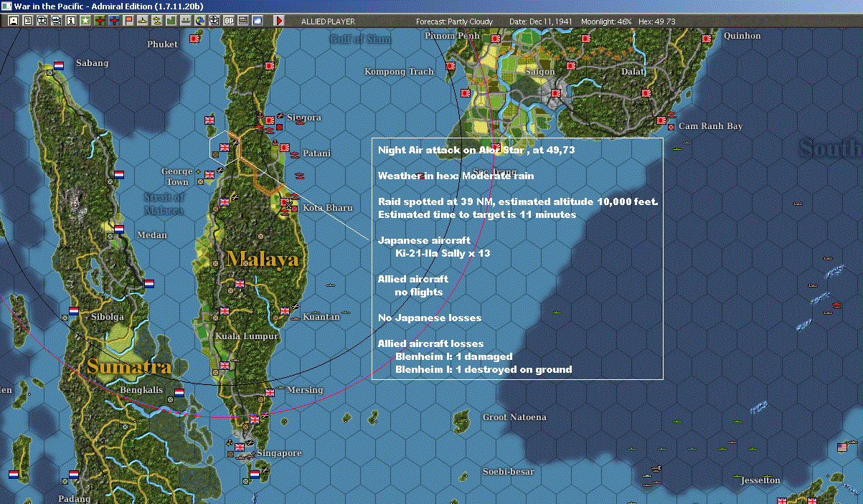Viewport: 863px width, 504px height.
Task: Select the Dutch flag base at Sabang
Action: pos(59,65)
